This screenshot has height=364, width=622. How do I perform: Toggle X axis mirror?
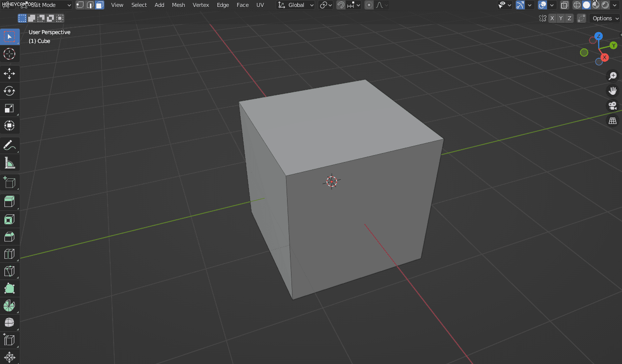pyautogui.click(x=552, y=18)
